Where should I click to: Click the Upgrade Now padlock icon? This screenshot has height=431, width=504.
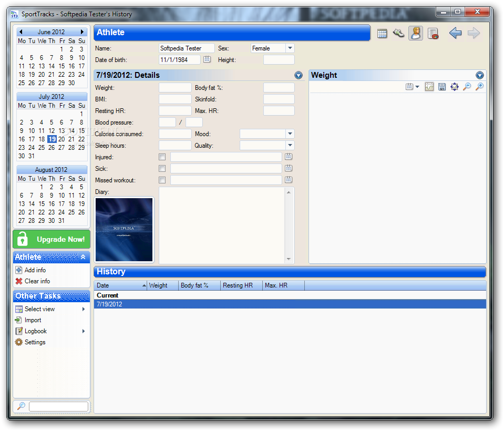23,239
